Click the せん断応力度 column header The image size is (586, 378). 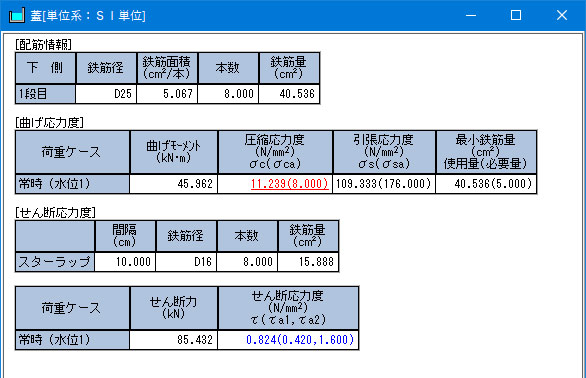[x=288, y=308]
